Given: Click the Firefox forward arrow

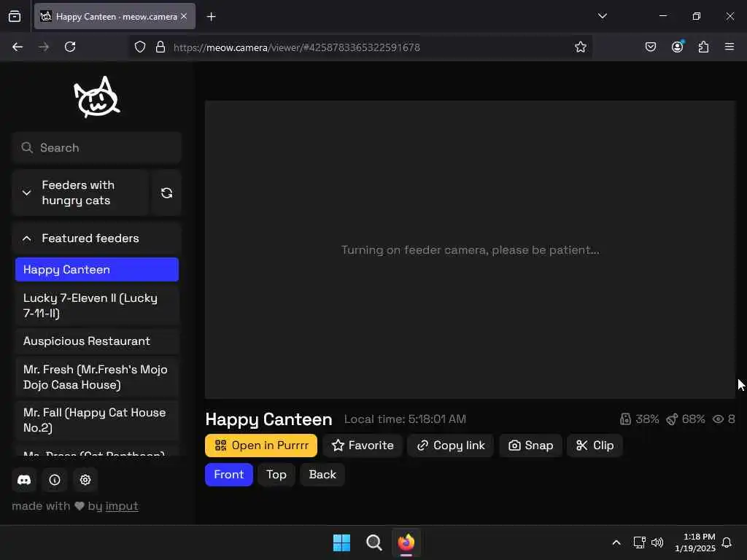Looking at the screenshot, I should pos(44,47).
